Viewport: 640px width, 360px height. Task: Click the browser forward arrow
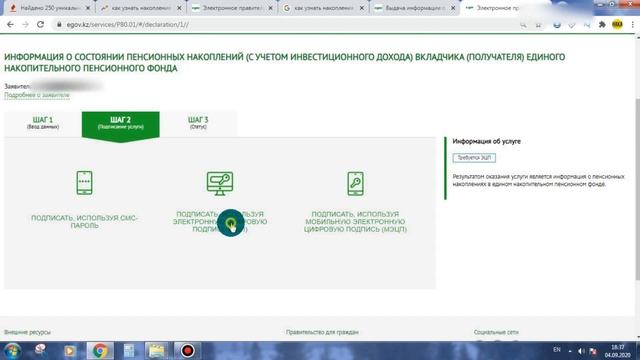click(25, 24)
